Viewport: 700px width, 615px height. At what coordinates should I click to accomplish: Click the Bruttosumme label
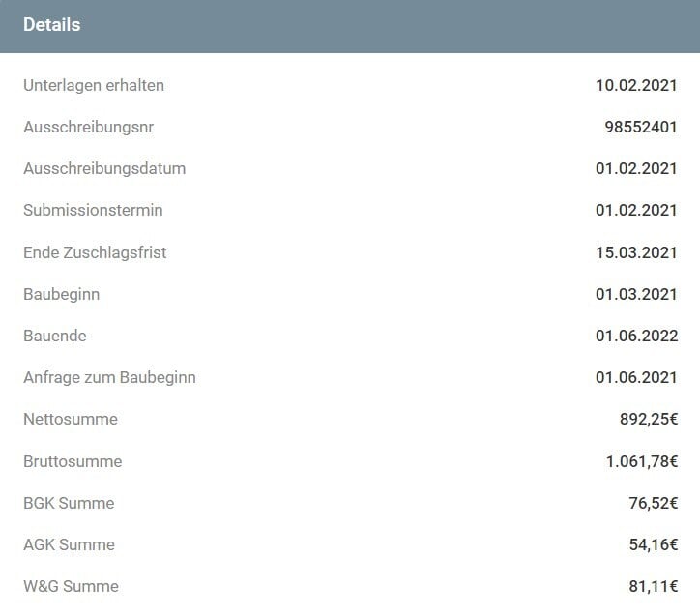[x=73, y=461]
